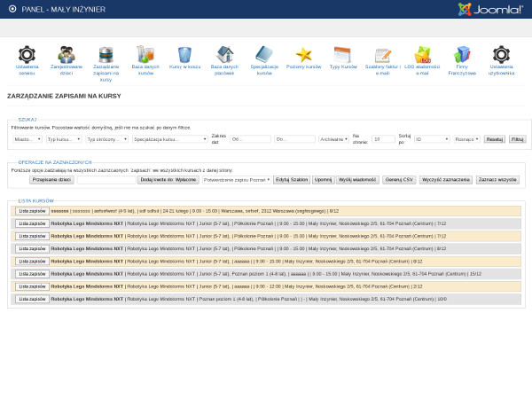Click the Przepisanie dzieci button
The width and height of the screenshot is (532, 399).
click(51, 179)
